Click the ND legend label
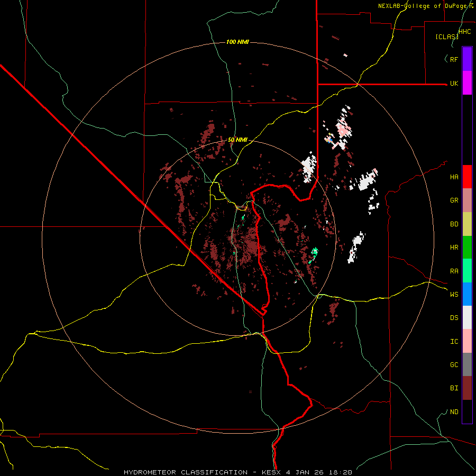The height and width of the screenshot is (476, 476). point(454,412)
